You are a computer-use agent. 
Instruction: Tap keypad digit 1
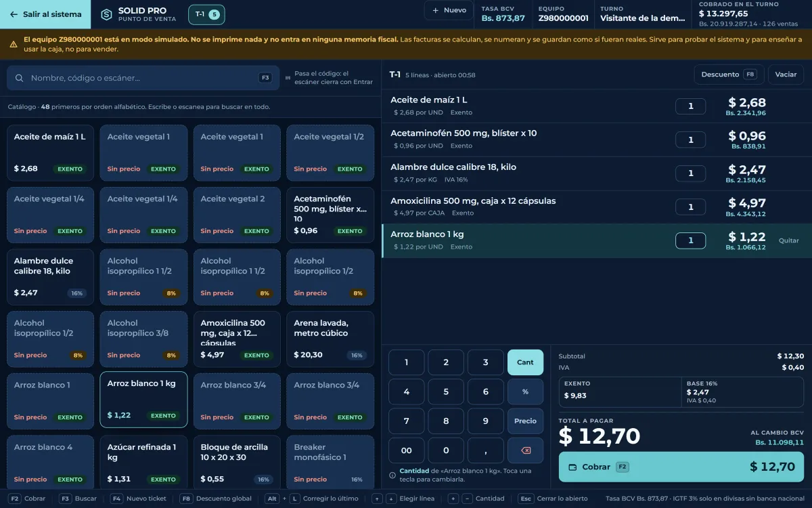[407, 362]
